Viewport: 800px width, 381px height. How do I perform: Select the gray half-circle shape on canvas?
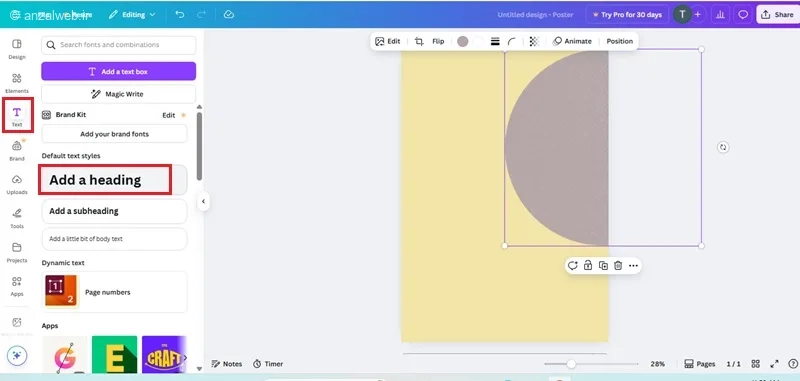(557, 147)
